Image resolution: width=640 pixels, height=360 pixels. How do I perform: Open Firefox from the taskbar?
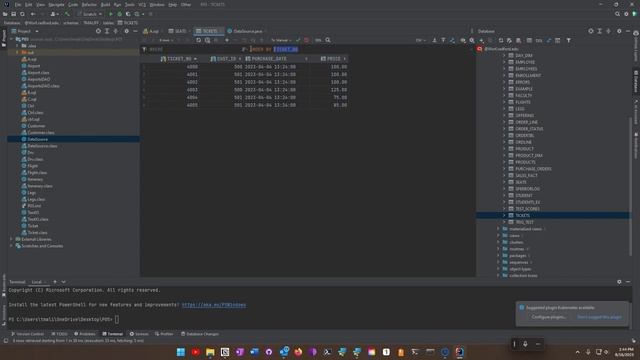(298, 352)
